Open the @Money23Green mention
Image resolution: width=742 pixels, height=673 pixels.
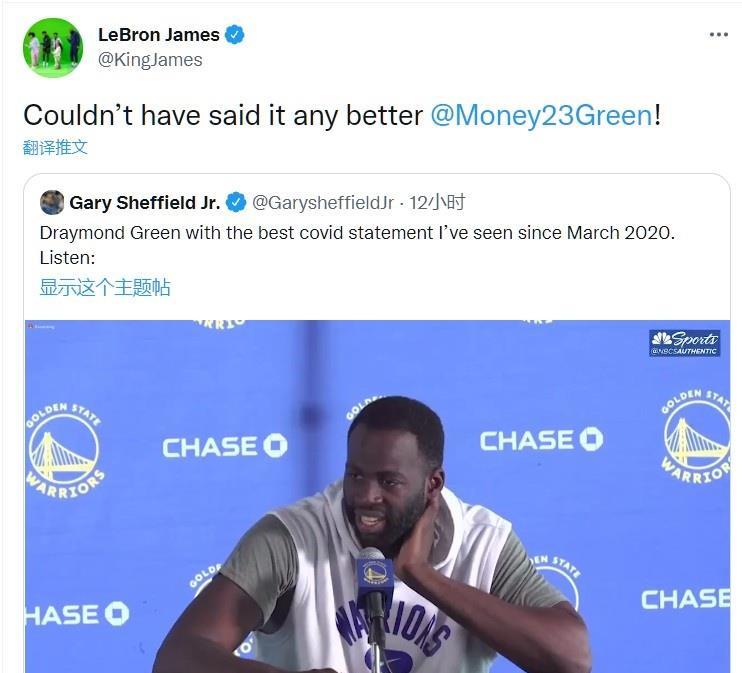point(542,115)
